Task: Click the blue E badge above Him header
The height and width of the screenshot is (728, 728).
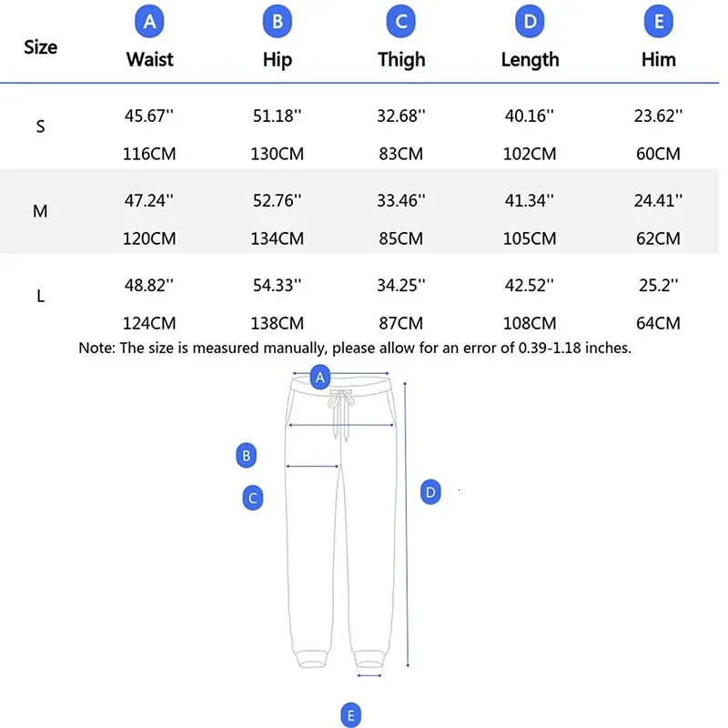Action: tap(658, 21)
